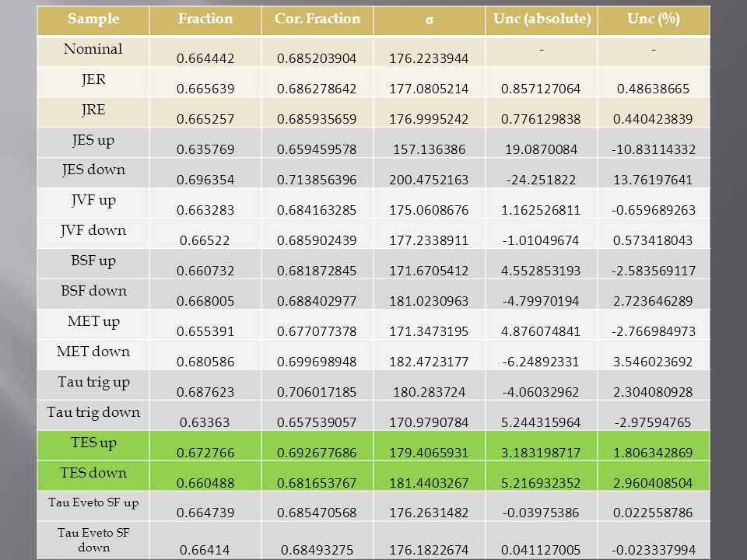The height and width of the screenshot is (560, 747).
Task: Click Nominal sigma value 176.2233944
Action: click(x=429, y=58)
